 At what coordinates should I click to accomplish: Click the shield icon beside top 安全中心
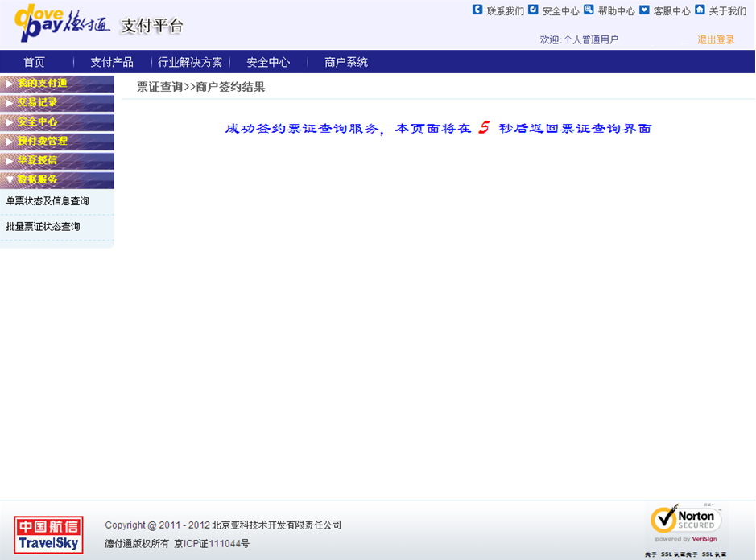pyautogui.click(x=533, y=10)
